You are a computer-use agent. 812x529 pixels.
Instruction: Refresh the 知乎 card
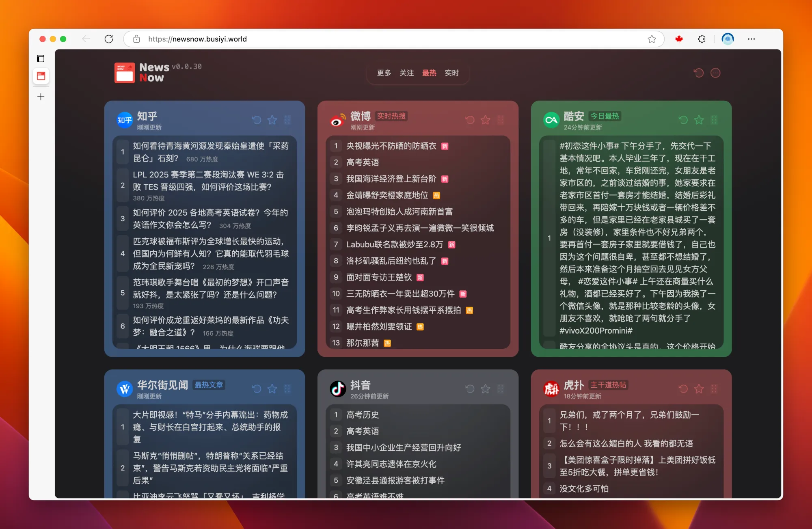pyautogui.click(x=257, y=120)
